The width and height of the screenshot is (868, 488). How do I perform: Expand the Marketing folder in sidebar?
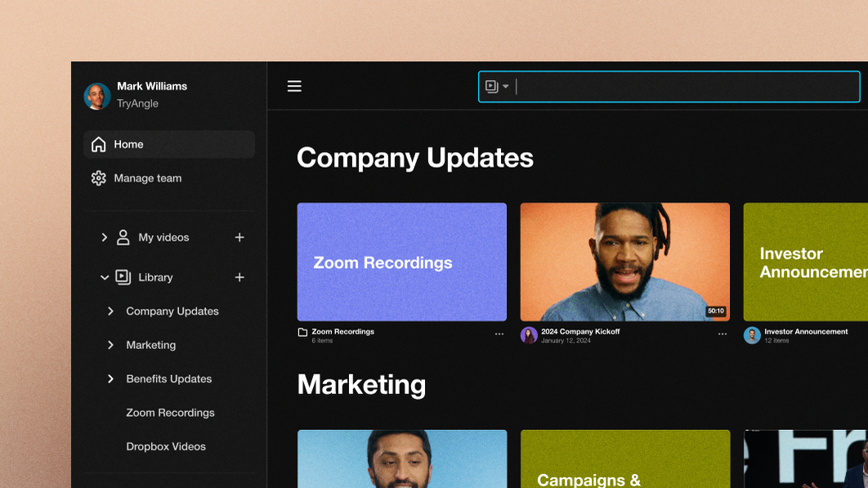[110, 345]
